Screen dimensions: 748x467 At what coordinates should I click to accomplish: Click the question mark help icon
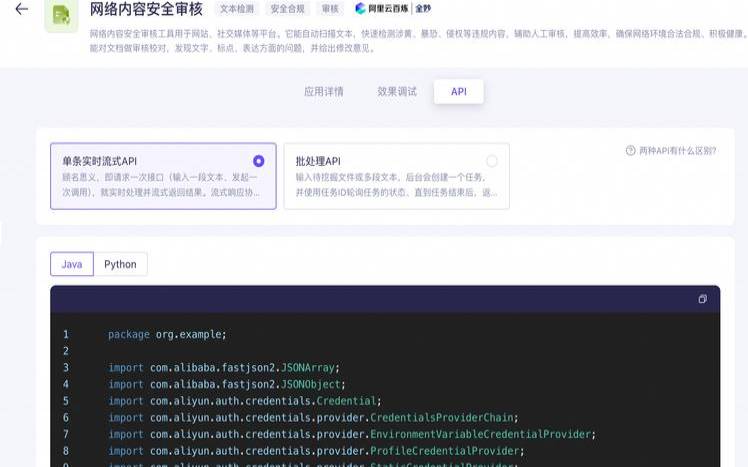point(630,151)
